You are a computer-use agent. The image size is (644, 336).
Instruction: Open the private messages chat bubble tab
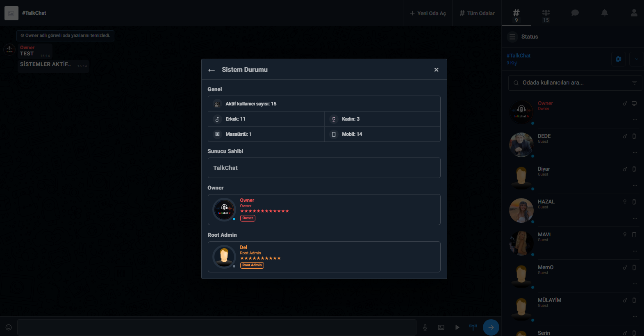point(575,13)
